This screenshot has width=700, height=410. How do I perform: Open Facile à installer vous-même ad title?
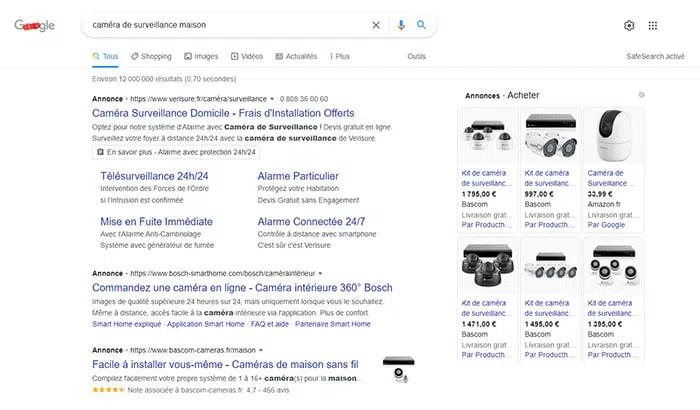pyautogui.click(x=225, y=364)
